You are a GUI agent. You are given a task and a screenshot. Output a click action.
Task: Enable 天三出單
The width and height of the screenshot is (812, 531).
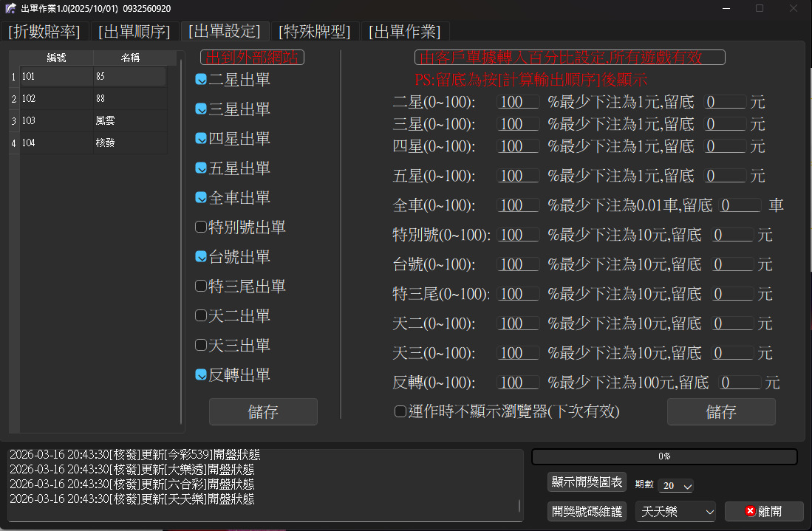pyautogui.click(x=200, y=345)
